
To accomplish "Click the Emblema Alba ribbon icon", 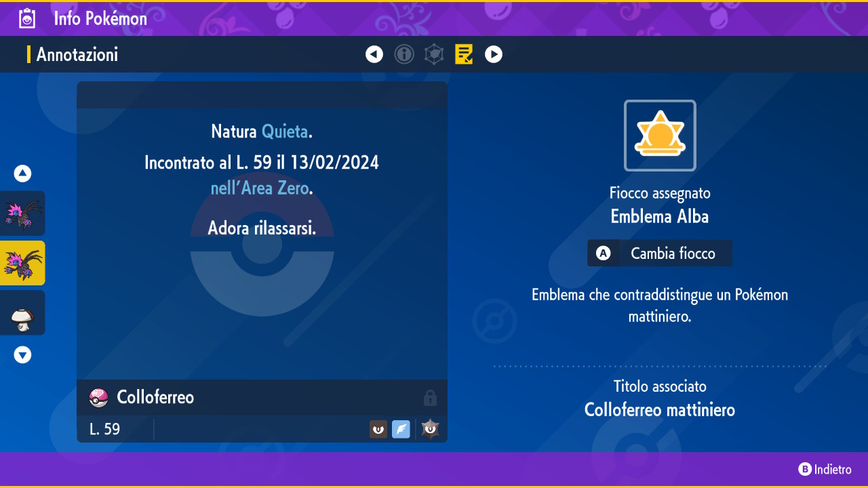I will (x=660, y=136).
